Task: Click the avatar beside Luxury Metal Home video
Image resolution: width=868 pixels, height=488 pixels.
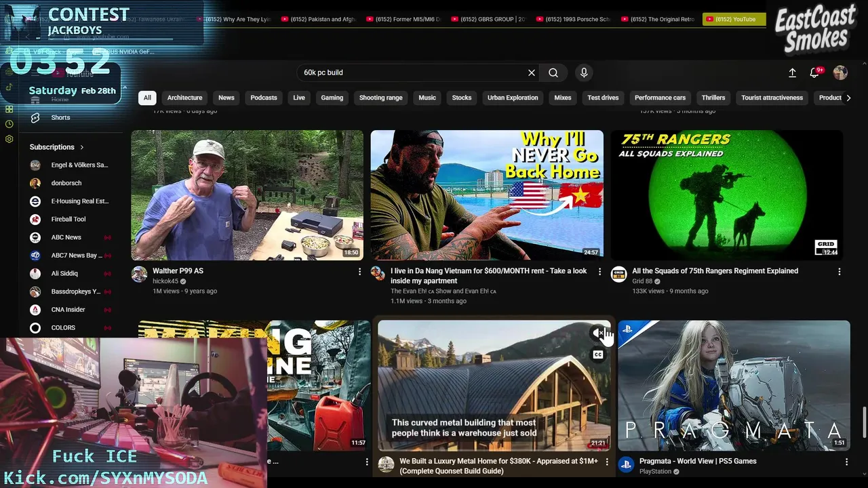Action: (x=386, y=464)
